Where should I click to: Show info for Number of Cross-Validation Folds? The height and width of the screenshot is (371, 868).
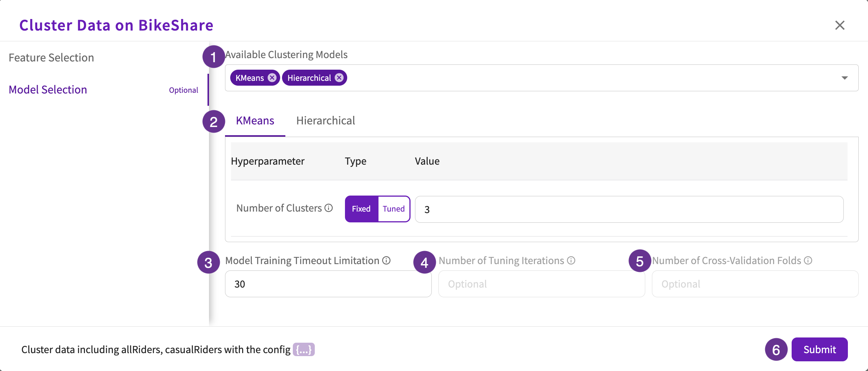[x=808, y=260]
